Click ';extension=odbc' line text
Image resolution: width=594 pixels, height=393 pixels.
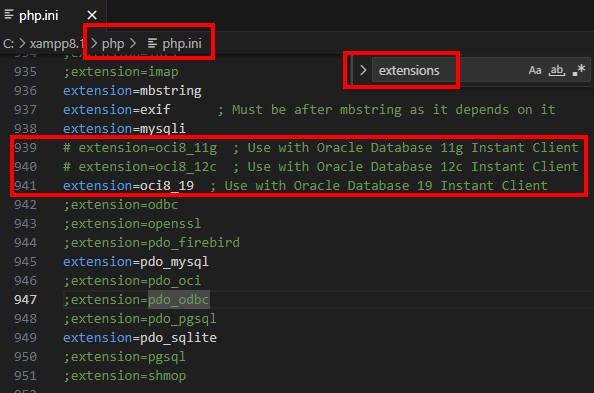coord(120,205)
